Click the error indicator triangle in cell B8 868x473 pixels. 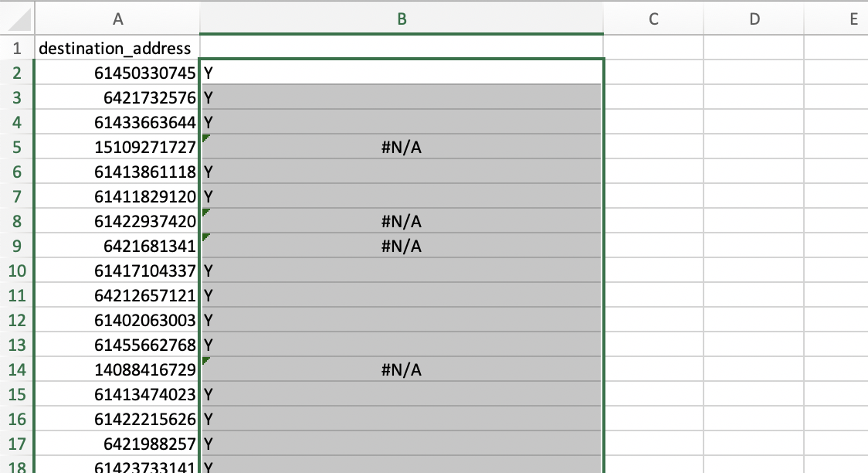click(205, 212)
